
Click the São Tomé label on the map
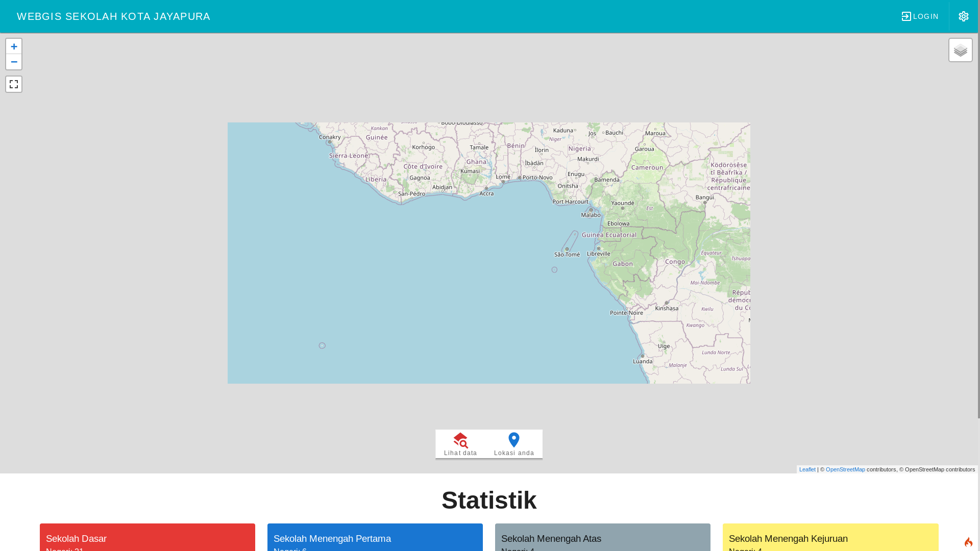coord(567,254)
